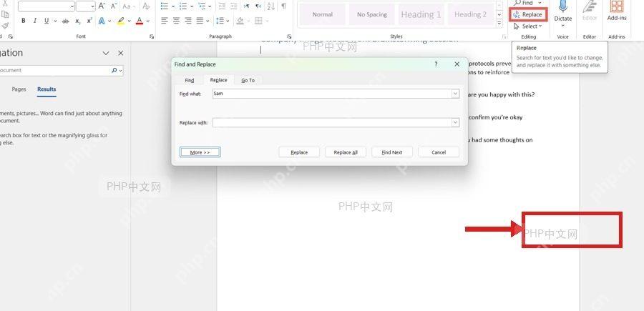Switch to the Go To tab
This screenshot has height=311, width=644.
coord(248,80)
